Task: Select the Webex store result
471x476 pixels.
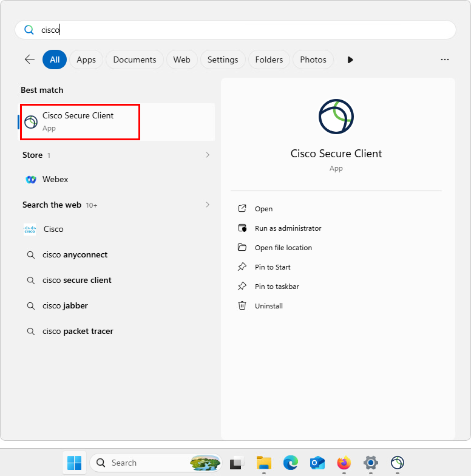Action: click(x=118, y=180)
